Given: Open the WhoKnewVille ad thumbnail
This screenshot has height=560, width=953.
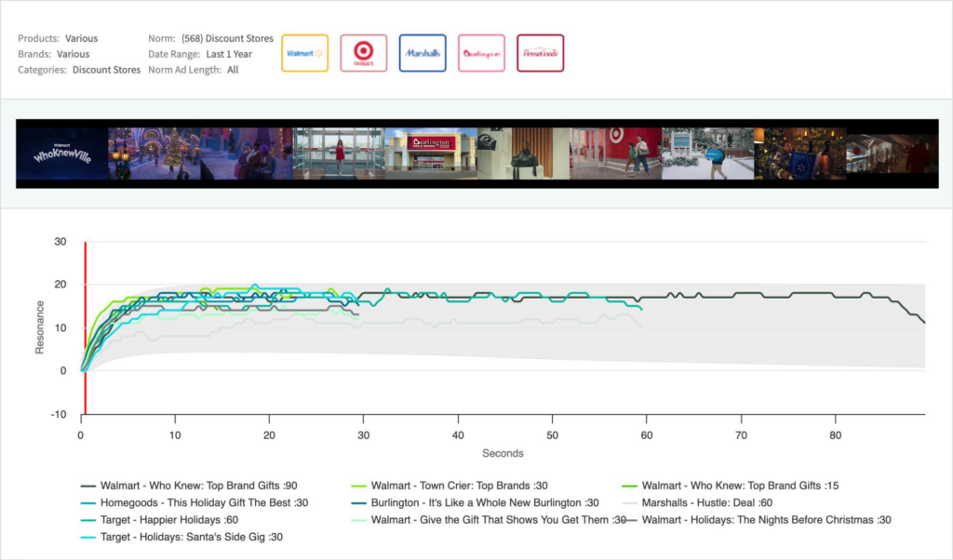Looking at the screenshot, I should coord(62,153).
